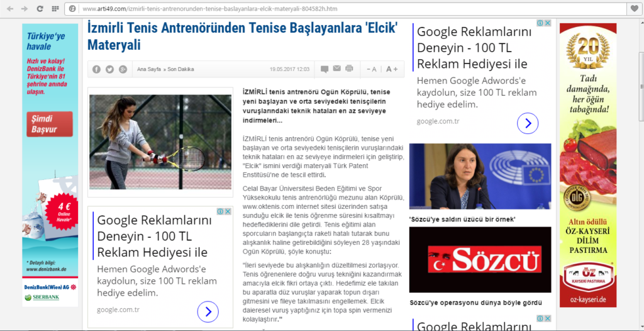Click the Ana Sayfa breadcrumb link

pos(149,69)
